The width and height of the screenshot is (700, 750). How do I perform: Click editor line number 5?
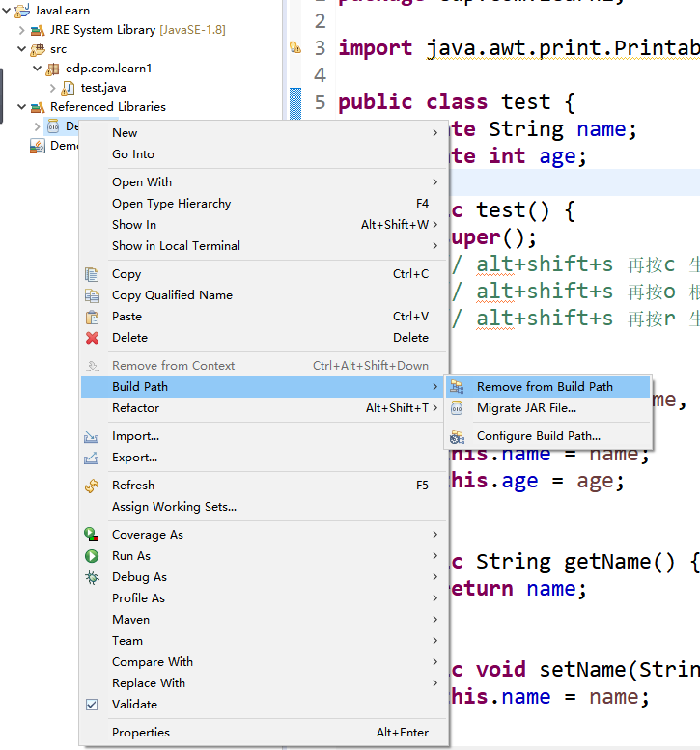tap(321, 102)
